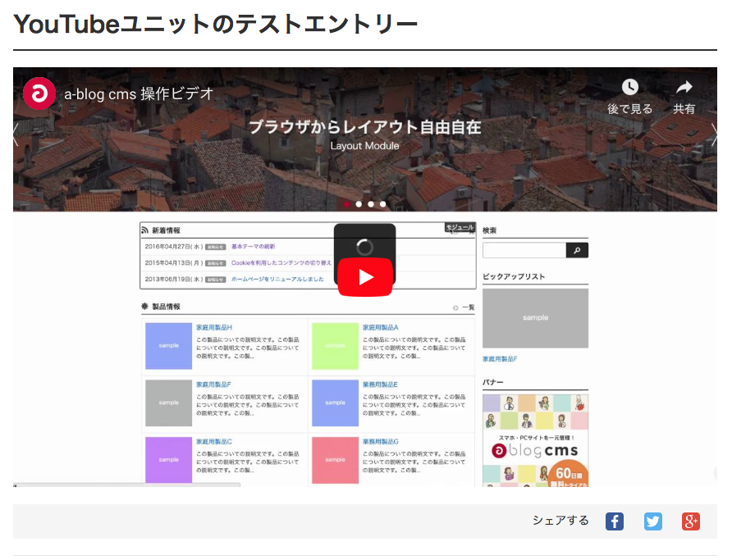This screenshot has width=732, height=560.
Task: Go back using the left carousel arrow
Action: (x=16, y=134)
